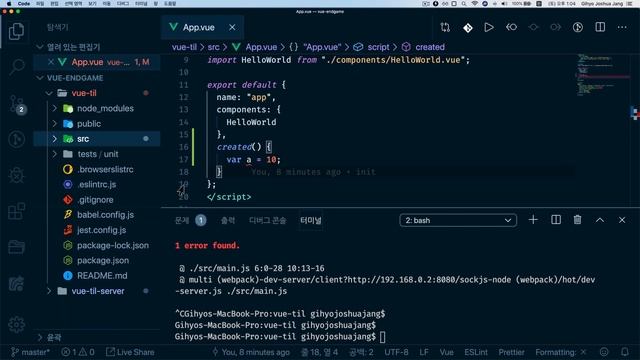Collapse the vue-til folder
Screen dimensions: 640x360
point(49,93)
